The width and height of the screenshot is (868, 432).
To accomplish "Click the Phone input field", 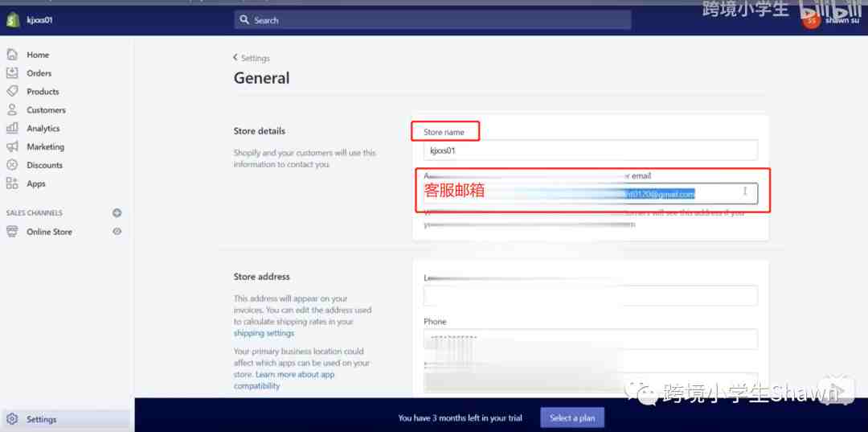I will tap(591, 339).
